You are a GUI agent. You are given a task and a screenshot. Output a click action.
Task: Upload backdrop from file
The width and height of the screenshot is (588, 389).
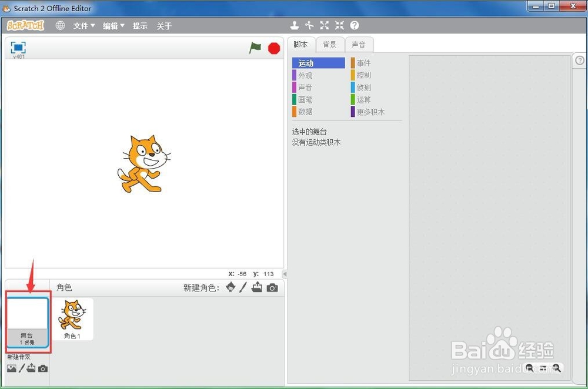(31, 368)
